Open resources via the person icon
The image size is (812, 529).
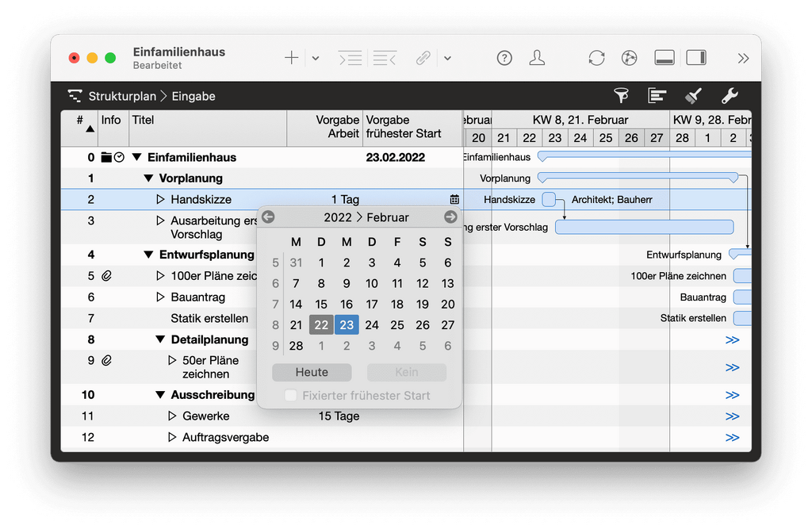click(538, 57)
